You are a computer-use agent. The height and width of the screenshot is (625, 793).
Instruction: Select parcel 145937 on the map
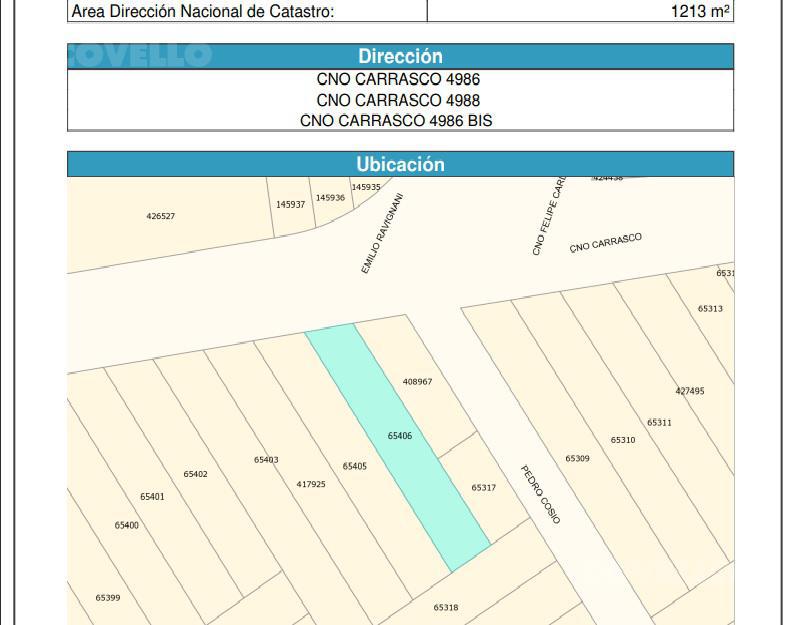click(290, 205)
